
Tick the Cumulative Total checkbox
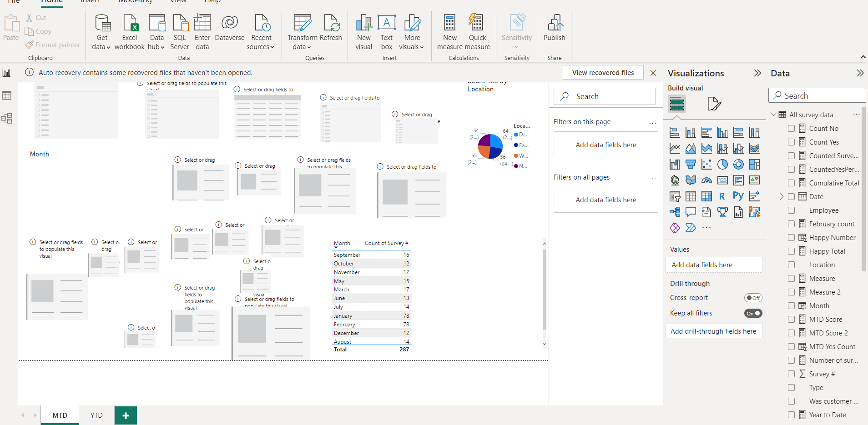pyautogui.click(x=791, y=183)
